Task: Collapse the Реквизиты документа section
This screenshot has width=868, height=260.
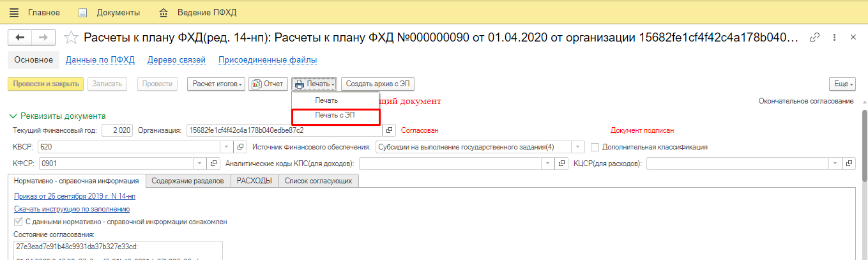Action: (x=57, y=116)
